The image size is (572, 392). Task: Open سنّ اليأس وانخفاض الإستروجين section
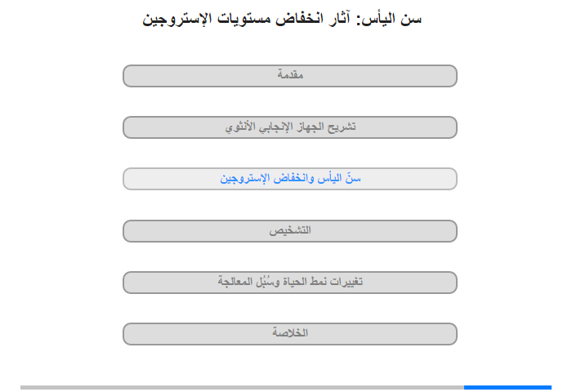pos(290,179)
